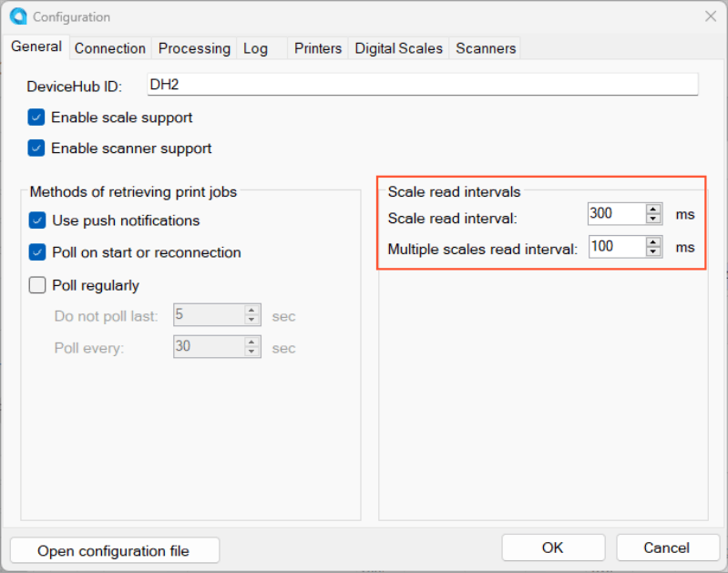Toggle Use push notifications option
Viewport: 728px width, 573px height.
37,220
